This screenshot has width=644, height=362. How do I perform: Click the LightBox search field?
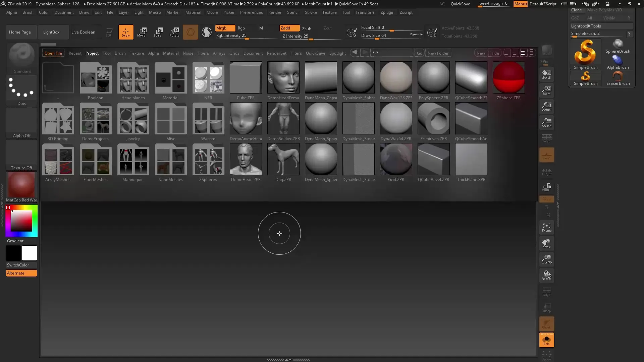[x=392, y=53]
